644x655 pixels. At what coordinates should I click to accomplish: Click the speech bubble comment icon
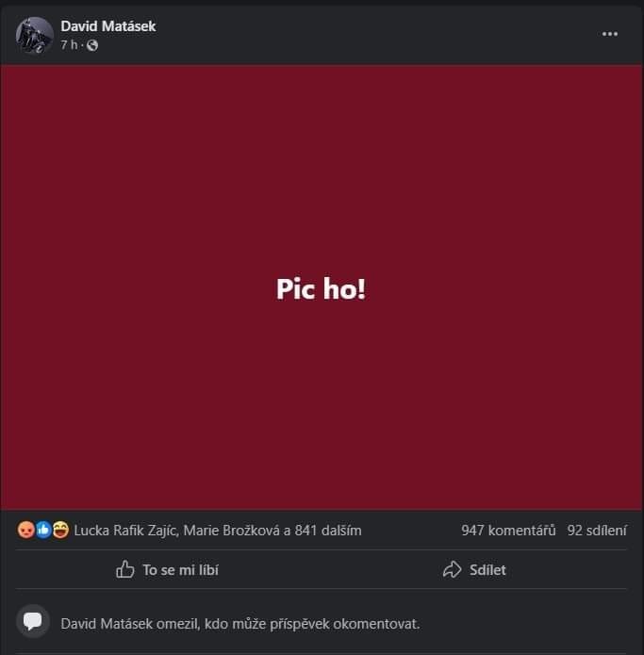tap(33, 621)
